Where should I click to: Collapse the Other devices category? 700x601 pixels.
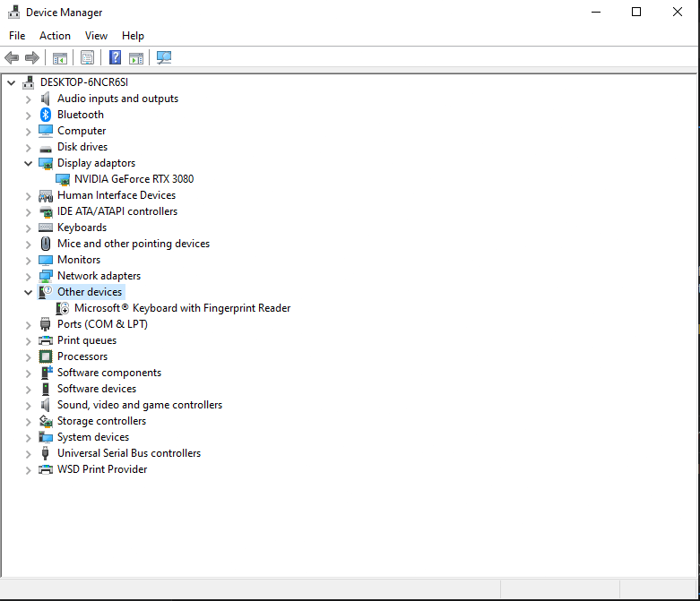(28, 292)
